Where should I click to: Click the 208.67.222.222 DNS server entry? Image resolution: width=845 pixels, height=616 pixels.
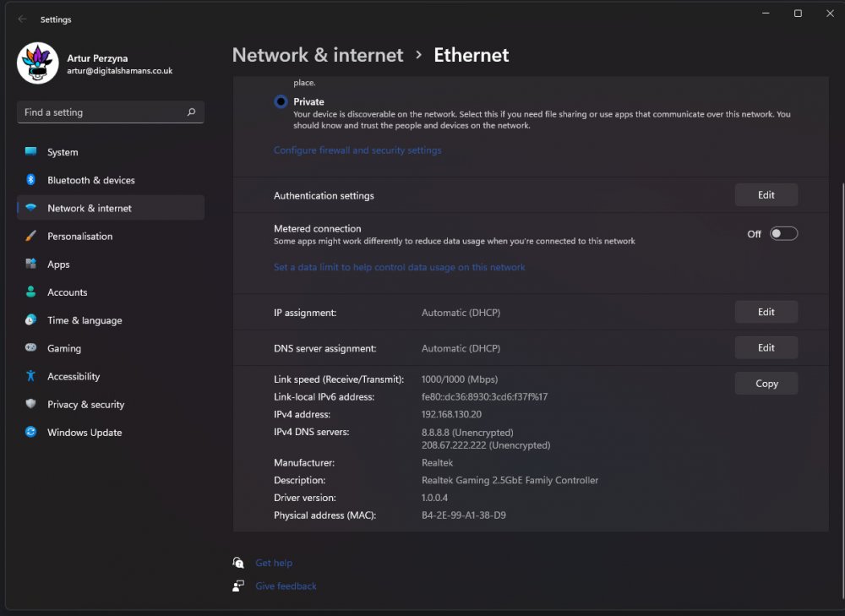[486, 445]
